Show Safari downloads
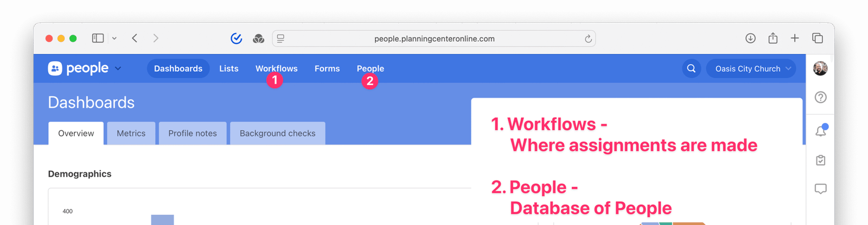Image resolution: width=868 pixels, height=225 pixels. coord(750,38)
